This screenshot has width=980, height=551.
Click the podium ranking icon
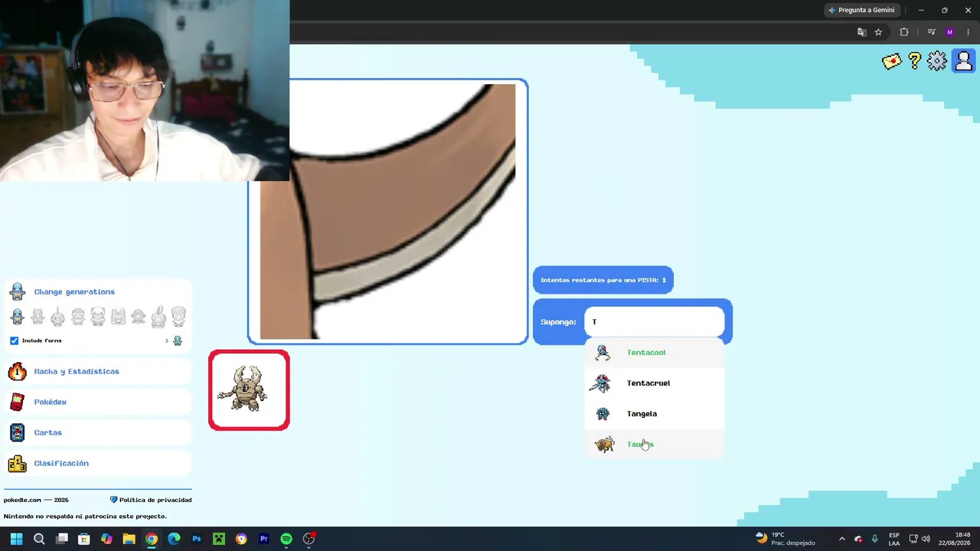(x=17, y=463)
